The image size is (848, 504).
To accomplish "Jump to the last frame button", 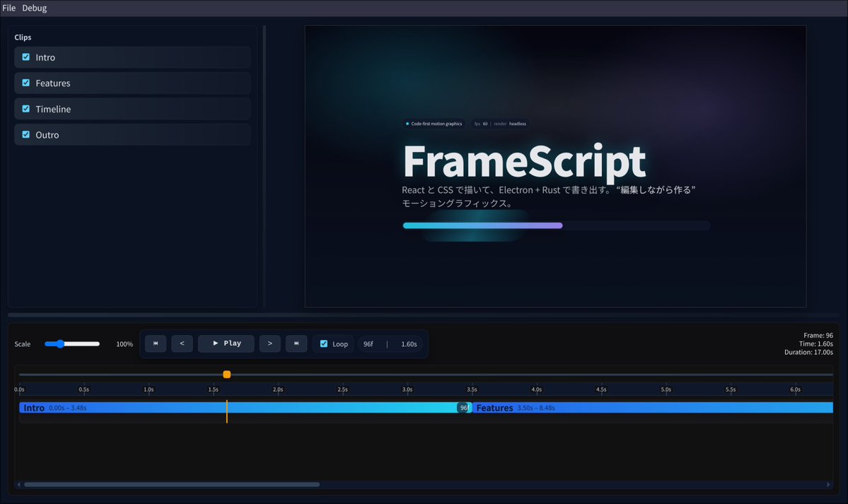I will [296, 344].
